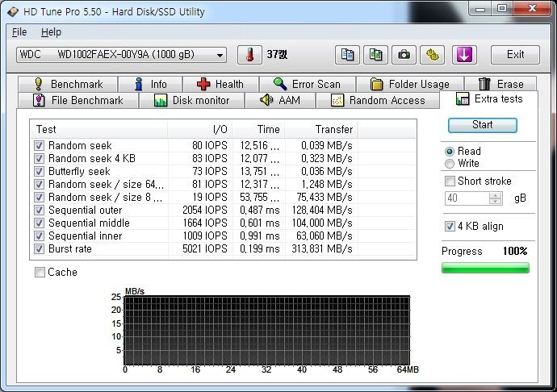Screen dimensions: 557x392
Task: Click the camera save screenshot icon
Action: click(404, 55)
